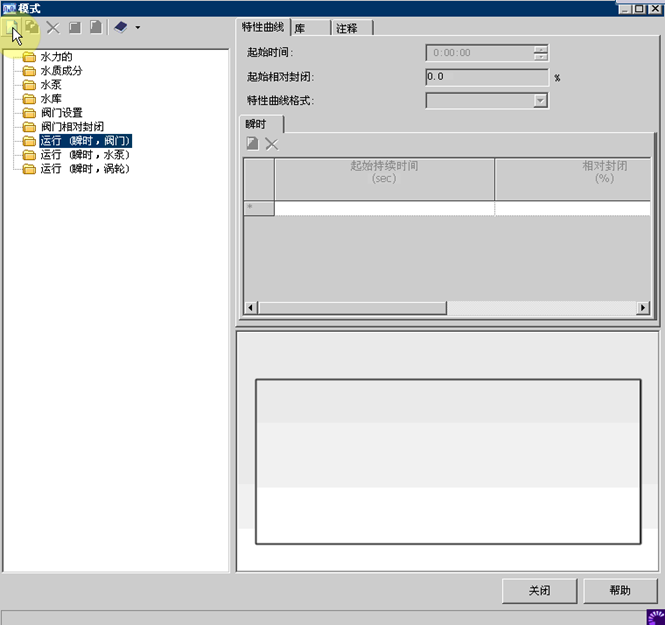The width and height of the screenshot is (665, 625).
Task: Click the blue book library icon
Action: coord(120,28)
